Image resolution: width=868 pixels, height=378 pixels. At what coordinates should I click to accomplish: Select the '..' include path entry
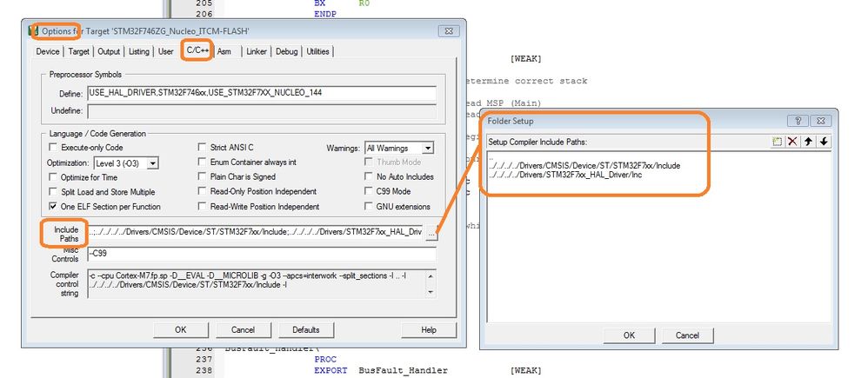click(x=491, y=158)
